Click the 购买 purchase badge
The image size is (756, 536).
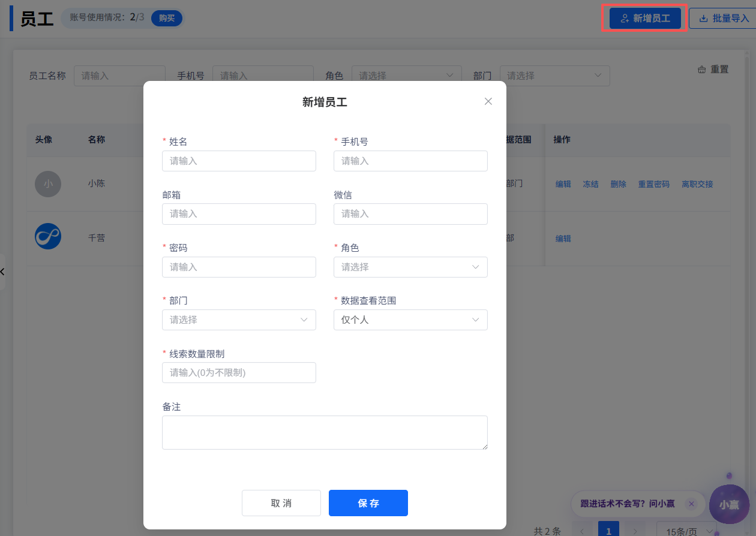tap(166, 18)
